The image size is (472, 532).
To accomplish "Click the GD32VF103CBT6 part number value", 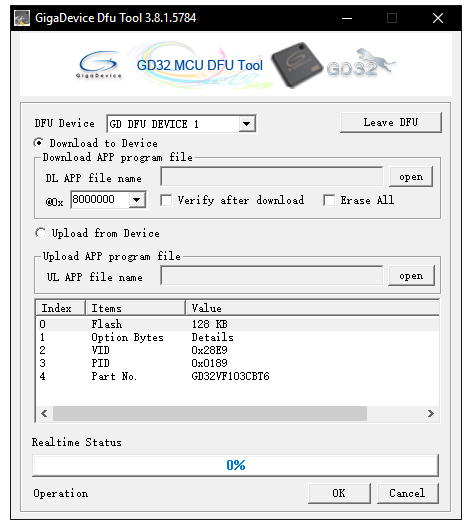I will pyautogui.click(x=230, y=376).
